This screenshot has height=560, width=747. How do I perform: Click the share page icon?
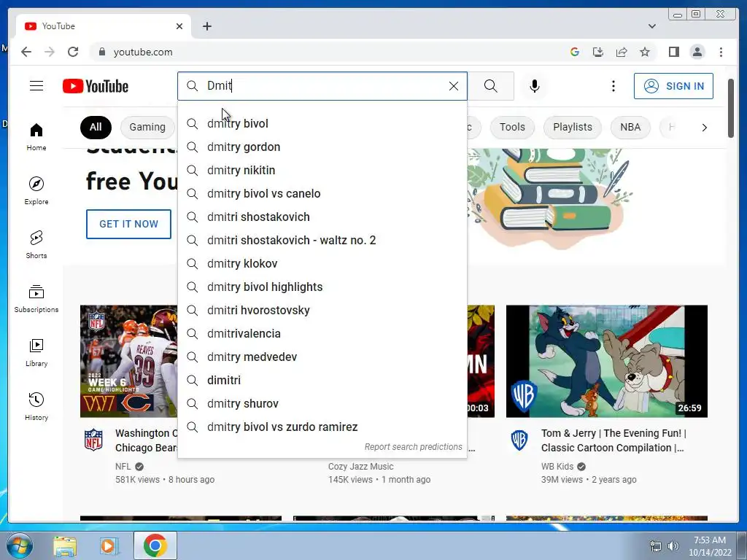(622, 52)
